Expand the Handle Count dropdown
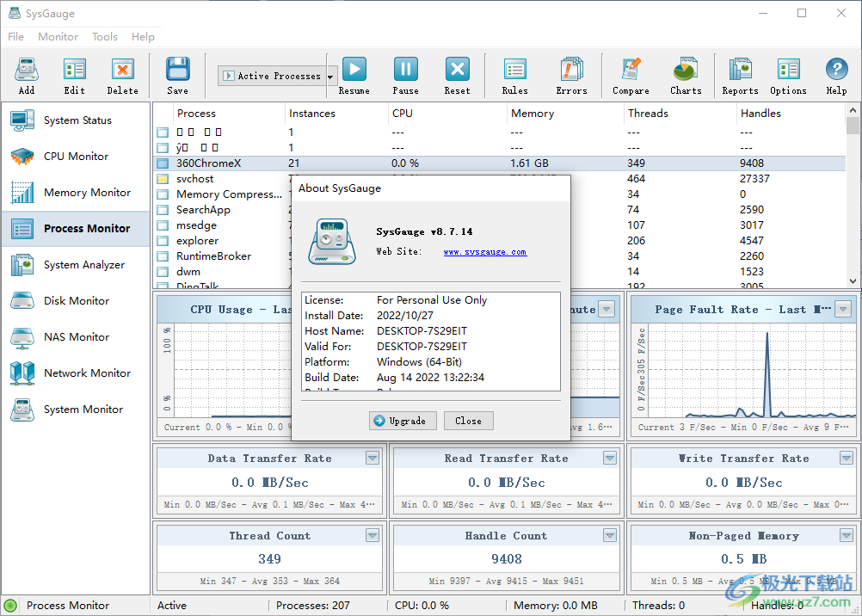The width and height of the screenshot is (862, 616). [610, 535]
